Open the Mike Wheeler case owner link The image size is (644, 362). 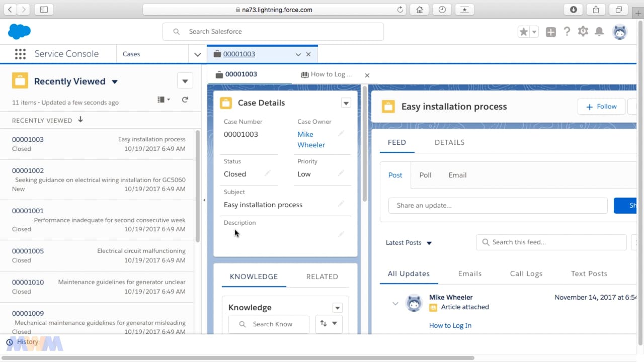point(311,140)
